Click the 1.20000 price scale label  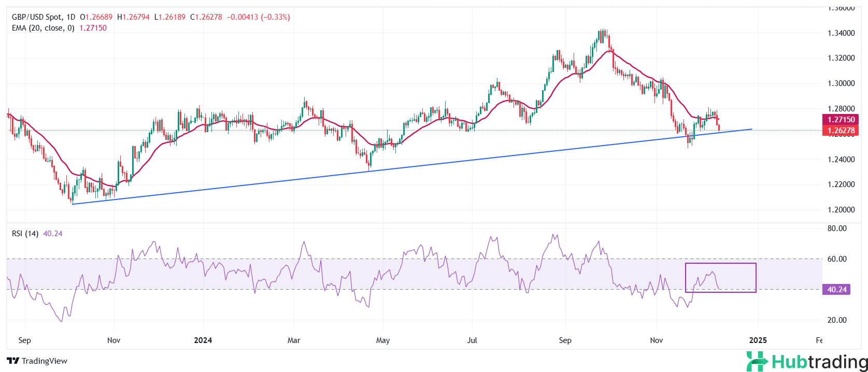coord(840,210)
